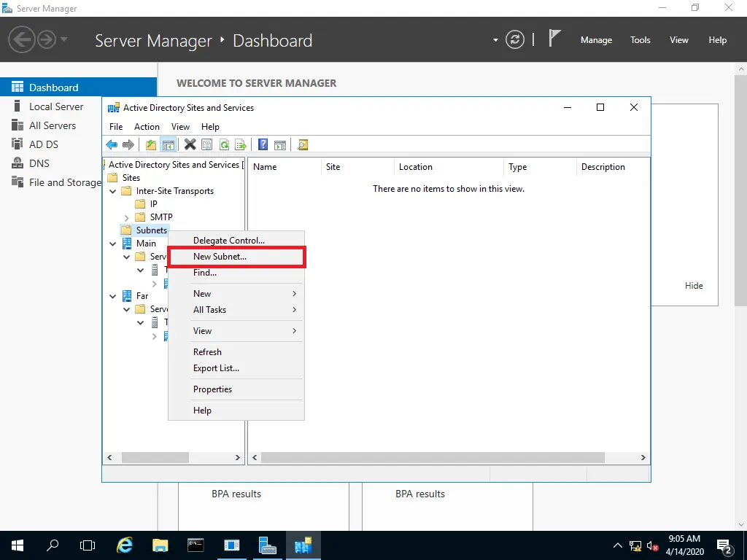
Task: Click the Server Manager refresh circle icon
Action: coord(515,39)
